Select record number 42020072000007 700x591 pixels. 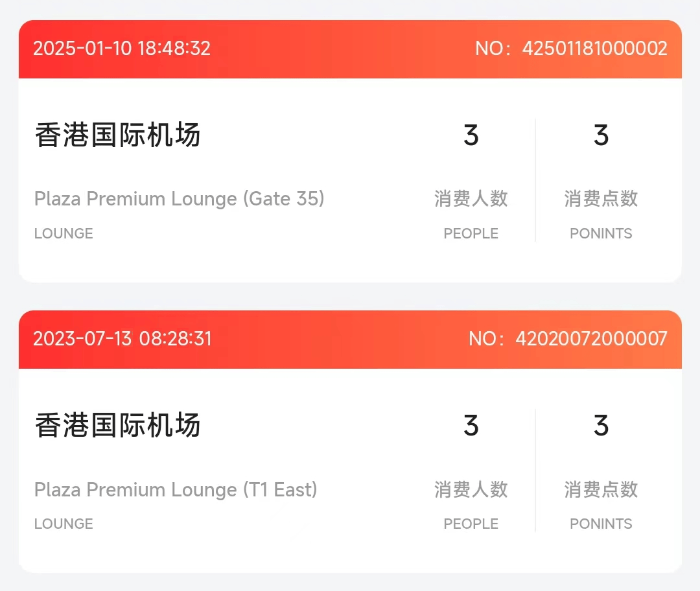tap(568, 339)
